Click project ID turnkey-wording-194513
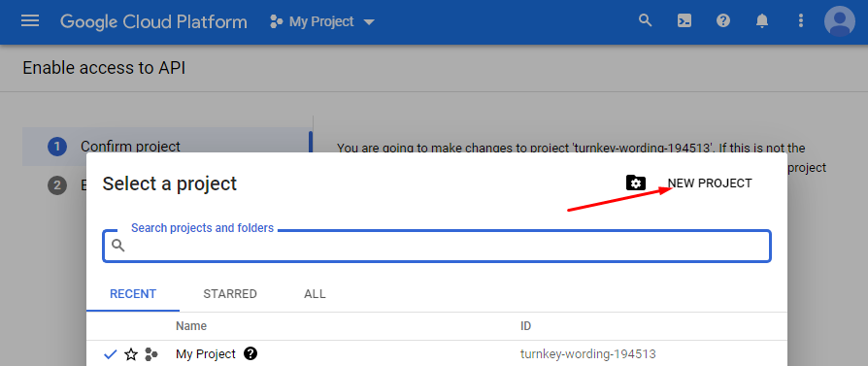 tap(588, 354)
